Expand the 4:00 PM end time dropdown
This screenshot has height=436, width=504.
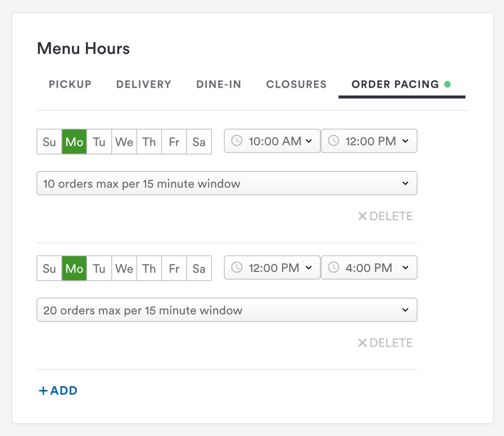pos(369,268)
